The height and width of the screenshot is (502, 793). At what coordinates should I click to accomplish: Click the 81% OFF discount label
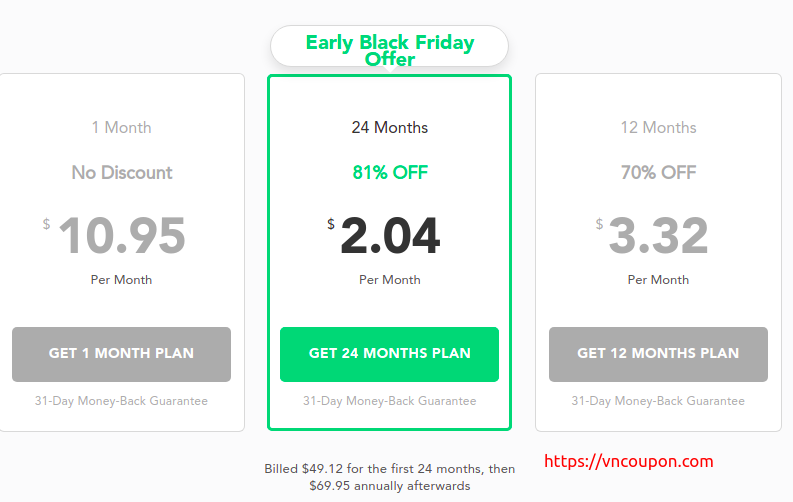pyautogui.click(x=390, y=172)
